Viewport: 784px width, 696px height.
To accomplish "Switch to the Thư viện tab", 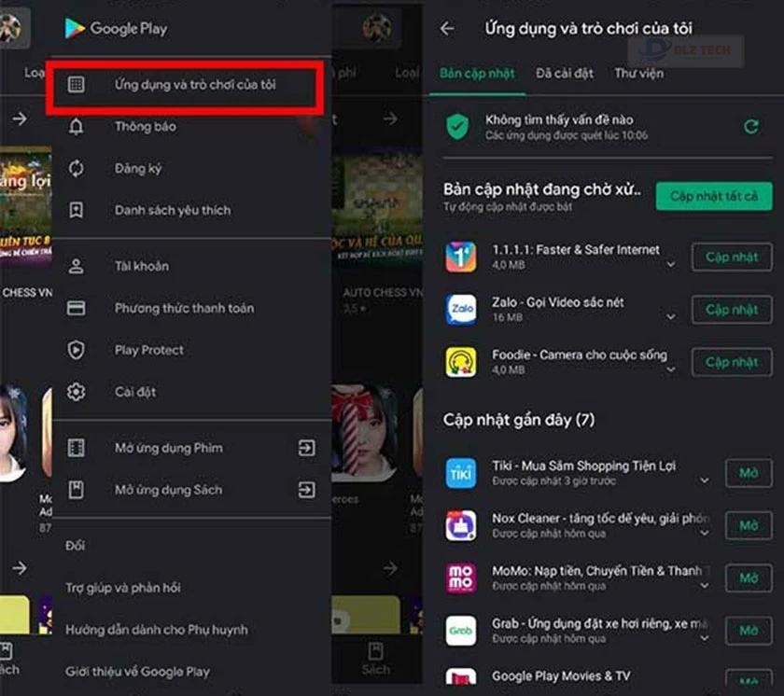I will pyautogui.click(x=639, y=74).
